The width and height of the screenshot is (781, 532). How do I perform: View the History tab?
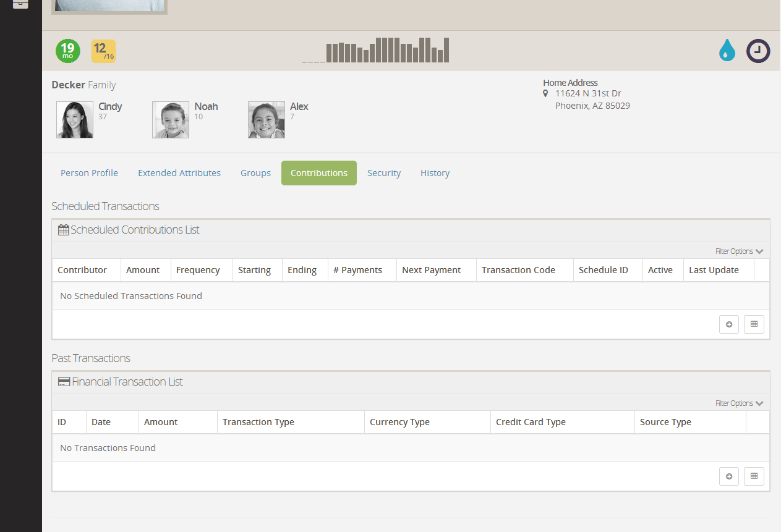click(435, 173)
